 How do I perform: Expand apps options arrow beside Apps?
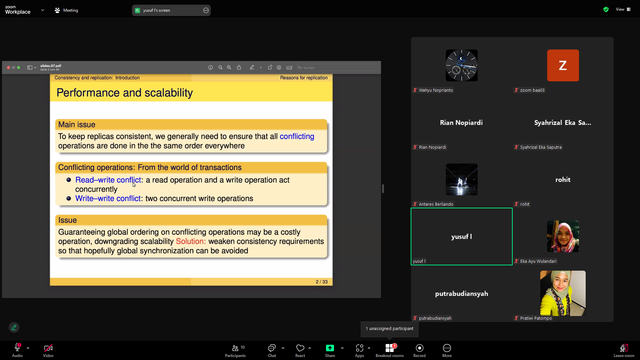369,348
